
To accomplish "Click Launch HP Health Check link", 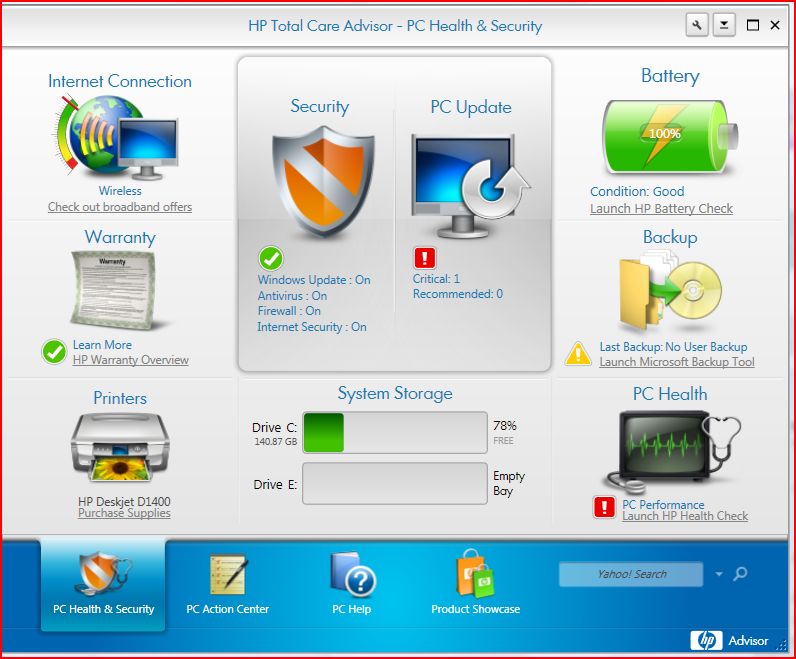I will [x=685, y=516].
